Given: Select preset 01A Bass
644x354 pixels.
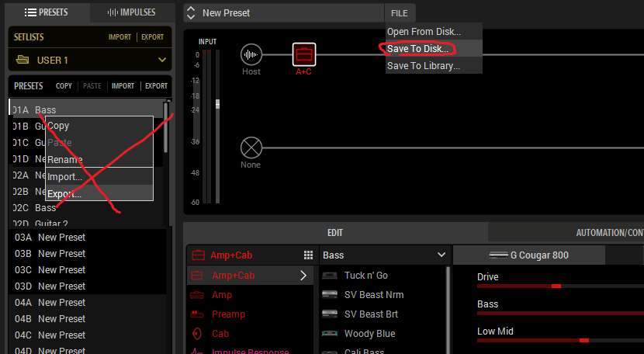Looking at the screenshot, I should coord(85,109).
